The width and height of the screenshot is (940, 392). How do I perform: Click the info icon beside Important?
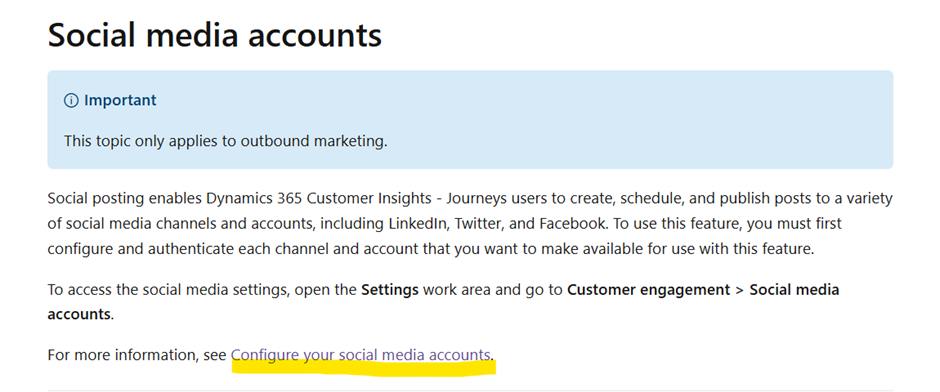click(71, 101)
